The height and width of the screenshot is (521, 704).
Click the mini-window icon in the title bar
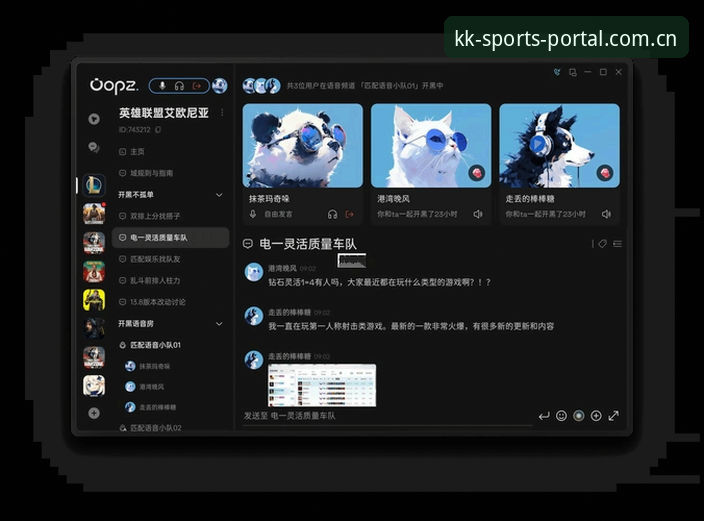pos(572,72)
